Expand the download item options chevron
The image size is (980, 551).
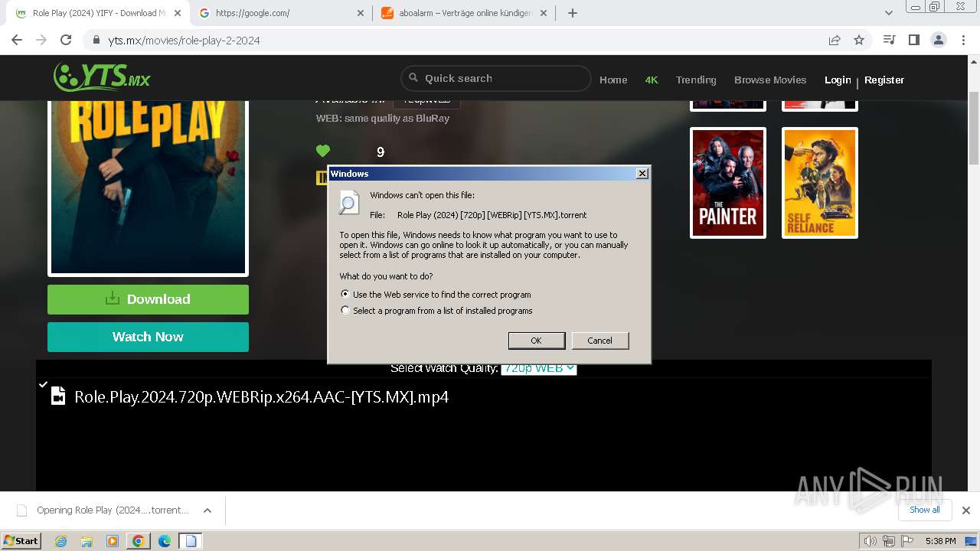(207, 510)
